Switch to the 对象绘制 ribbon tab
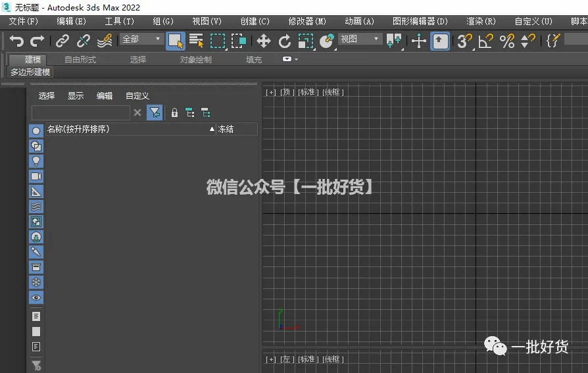The image size is (588, 373). click(196, 59)
